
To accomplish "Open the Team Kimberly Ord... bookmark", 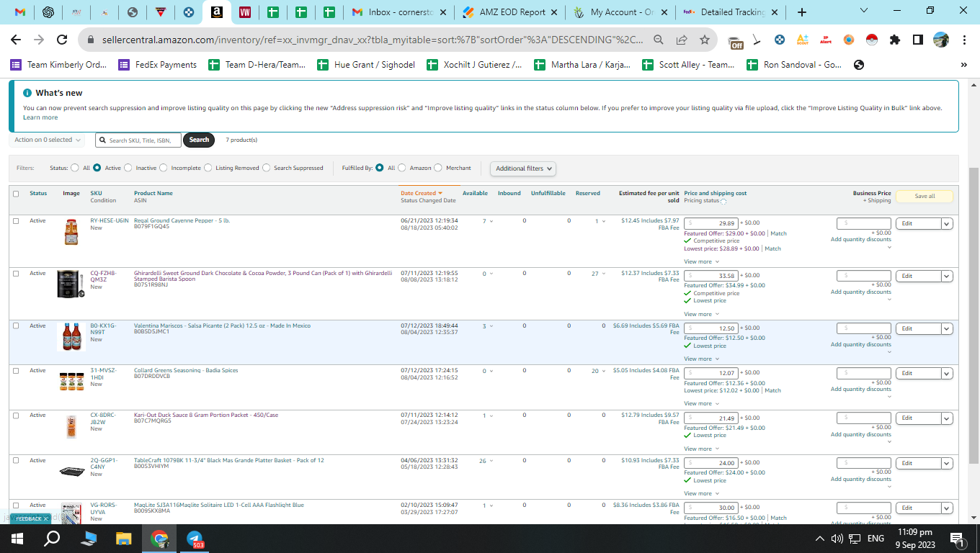I will [58, 65].
